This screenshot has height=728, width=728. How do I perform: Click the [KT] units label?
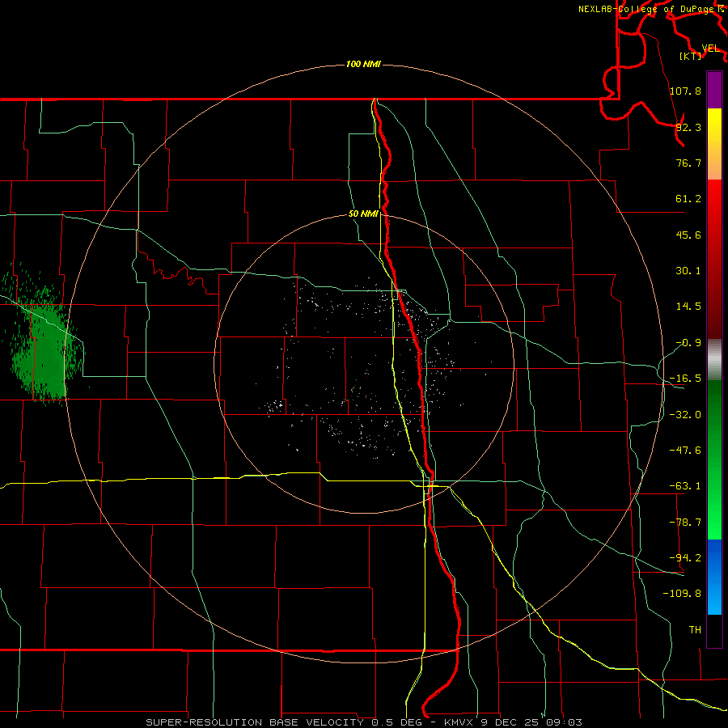tap(690, 56)
